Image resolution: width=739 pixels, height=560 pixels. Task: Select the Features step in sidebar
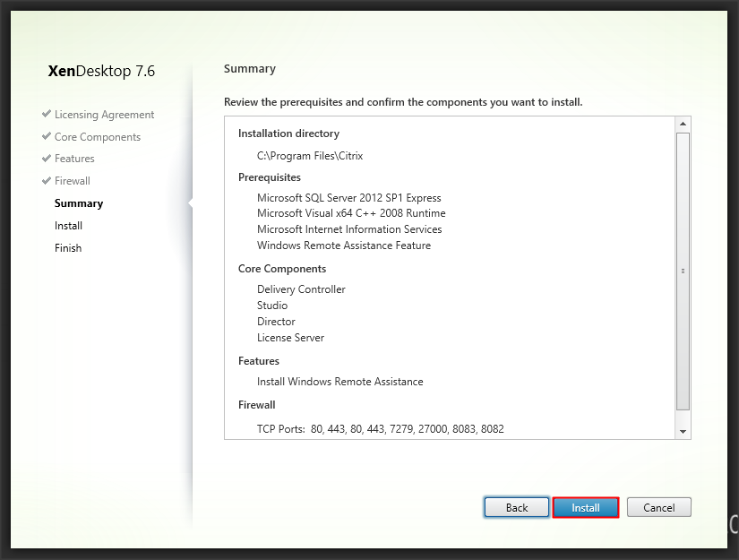coord(74,159)
